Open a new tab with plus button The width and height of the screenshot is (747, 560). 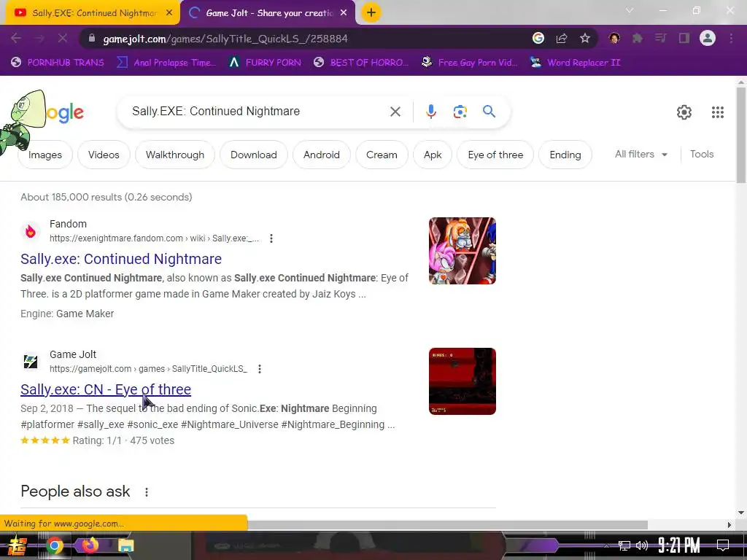pos(371,13)
